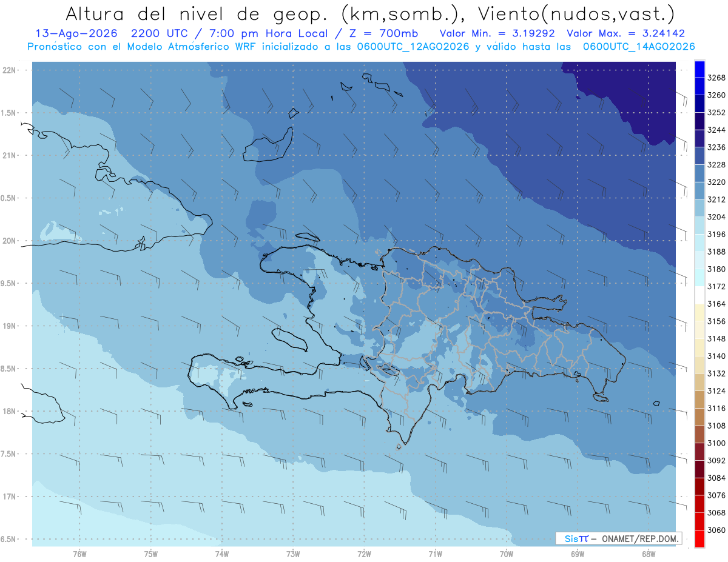
Task: Click the "21N" latitude label
Action: pos(8,155)
